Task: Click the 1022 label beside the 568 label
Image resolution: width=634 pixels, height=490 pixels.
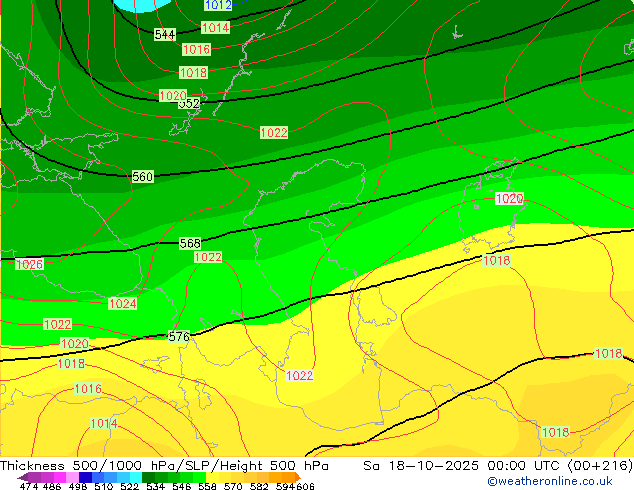Action: point(208,257)
